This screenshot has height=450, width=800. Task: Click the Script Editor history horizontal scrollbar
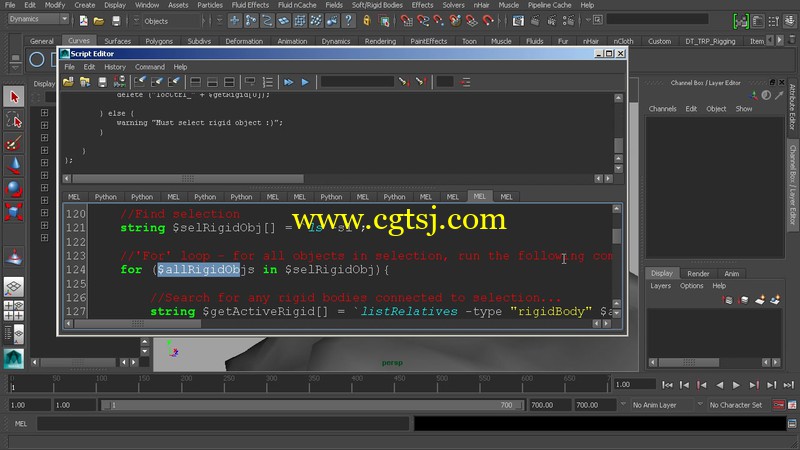pos(188,179)
